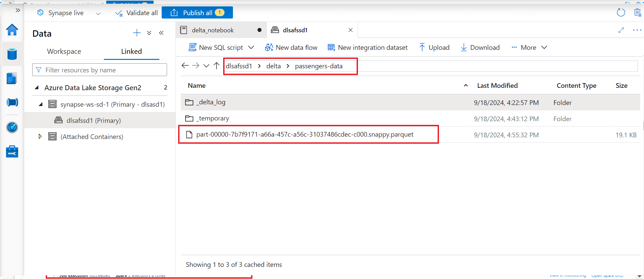644x279 pixels.
Task: Navigate forward with the right arrow
Action: (196, 66)
